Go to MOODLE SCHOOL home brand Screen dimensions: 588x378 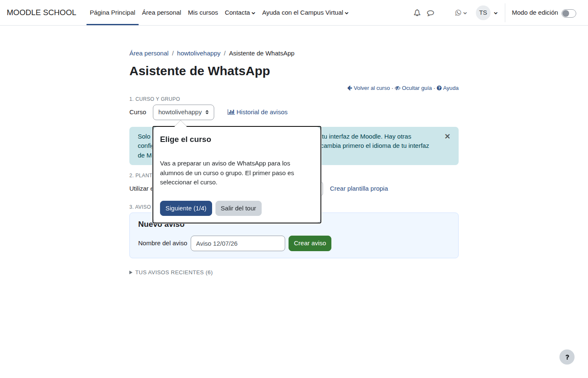pyautogui.click(x=42, y=13)
